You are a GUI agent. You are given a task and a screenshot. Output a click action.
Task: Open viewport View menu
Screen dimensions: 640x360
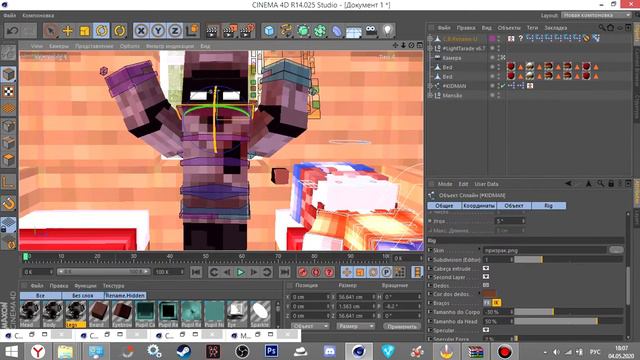(x=37, y=46)
